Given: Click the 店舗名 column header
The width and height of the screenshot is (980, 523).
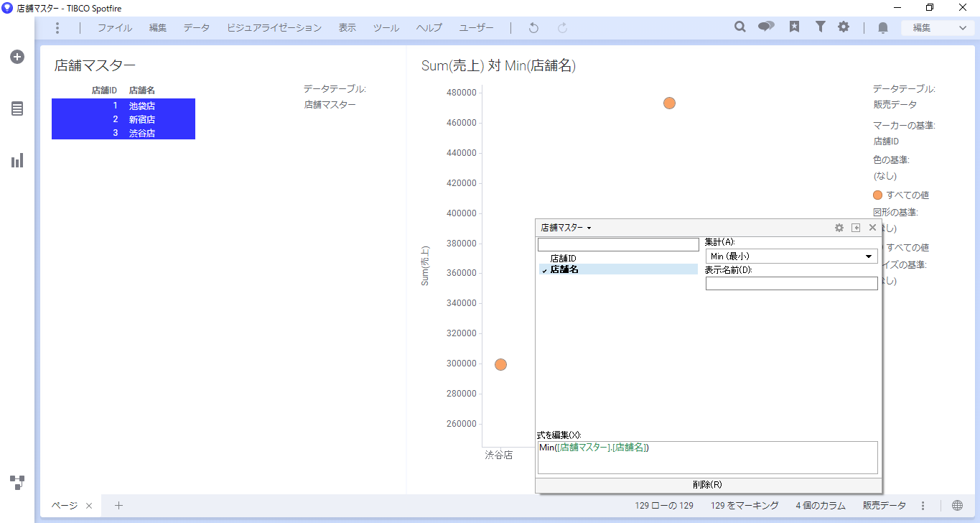Looking at the screenshot, I should tap(142, 91).
